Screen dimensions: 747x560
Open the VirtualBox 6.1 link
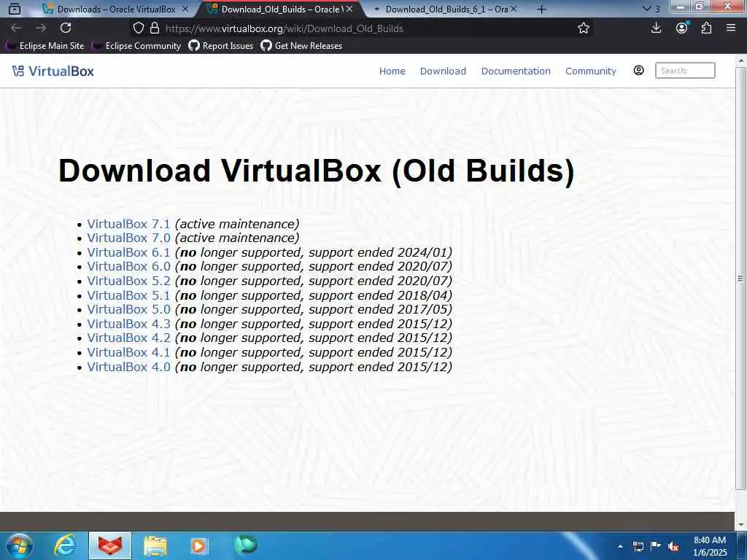pos(128,252)
